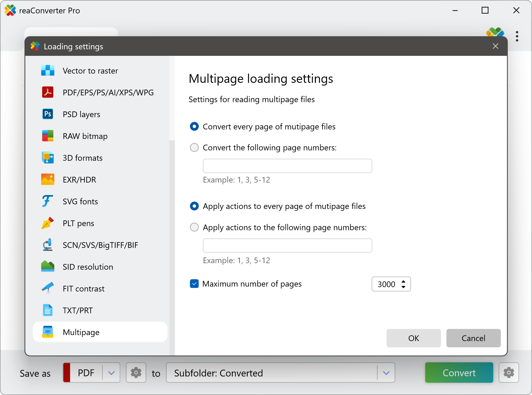Click the PLT pens pen-nib icon

coord(48,223)
